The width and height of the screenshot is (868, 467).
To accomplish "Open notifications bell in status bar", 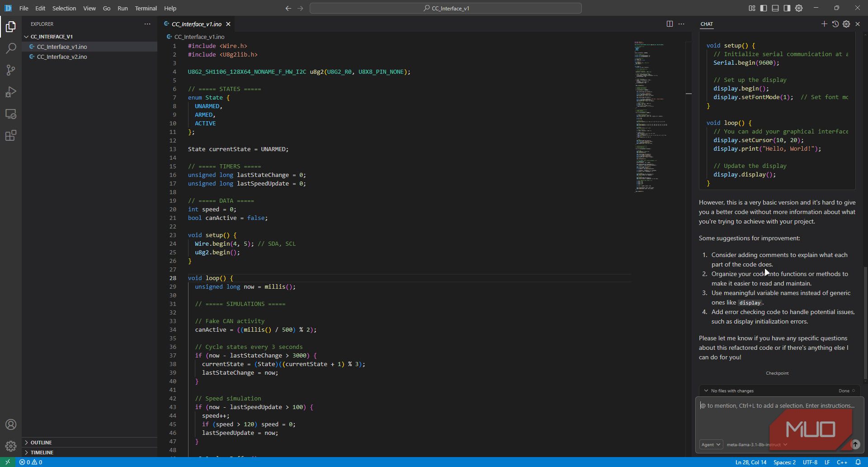I will pos(858,462).
